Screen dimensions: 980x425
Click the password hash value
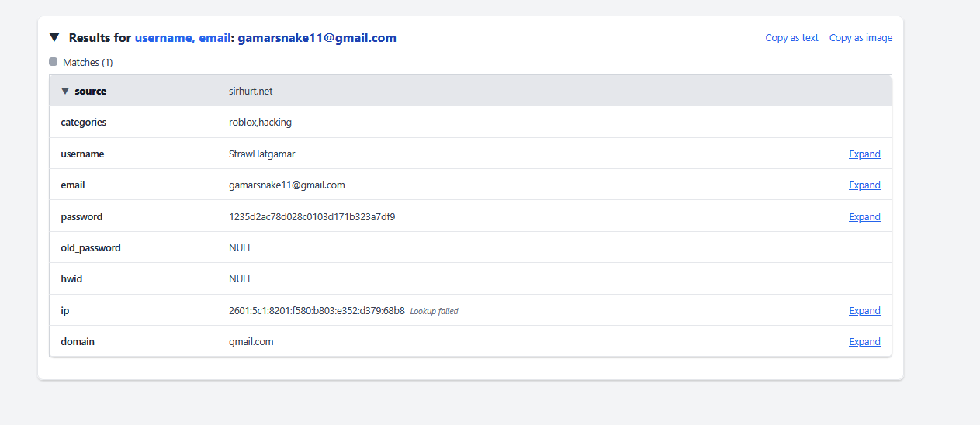point(312,217)
